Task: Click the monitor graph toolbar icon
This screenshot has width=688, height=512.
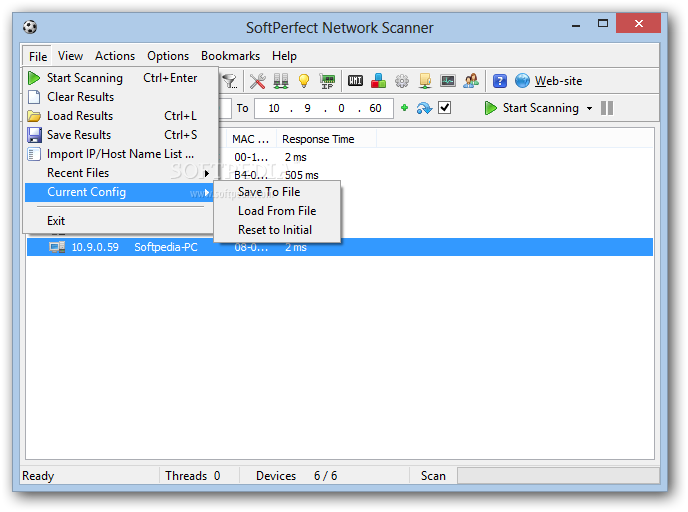Action: pyautogui.click(x=448, y=81)
